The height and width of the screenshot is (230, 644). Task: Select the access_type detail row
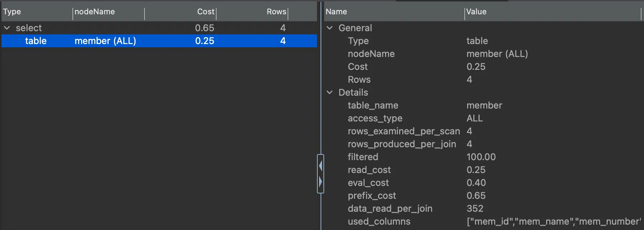(375, 118)
